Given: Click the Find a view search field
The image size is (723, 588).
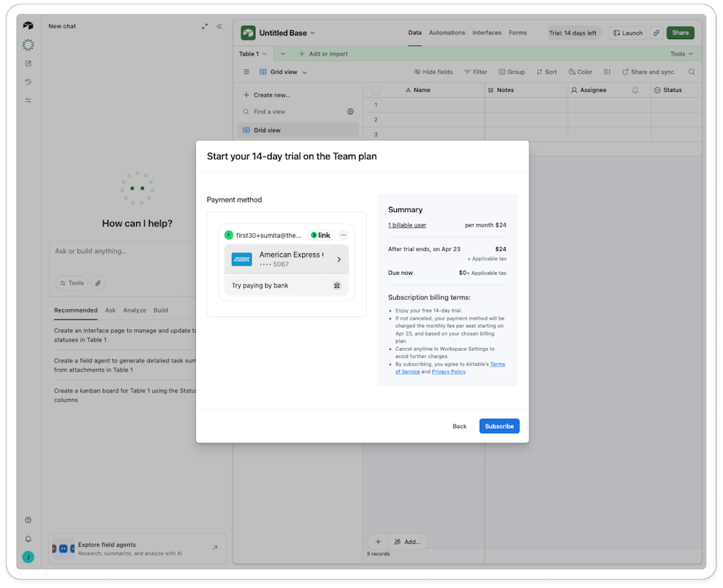Looking at the screenshot, I should [294, 111].
